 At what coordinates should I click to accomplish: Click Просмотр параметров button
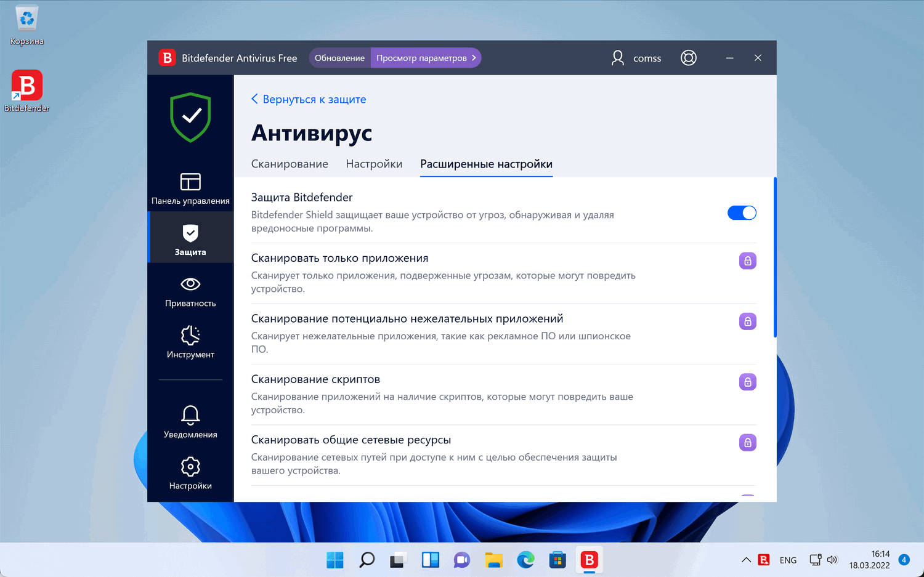pos(426,58)
